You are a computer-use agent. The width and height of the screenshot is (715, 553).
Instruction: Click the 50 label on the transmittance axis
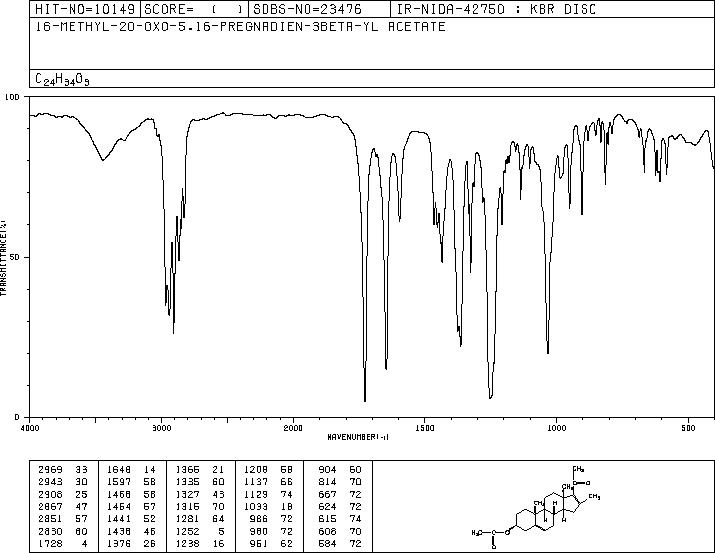15,257
